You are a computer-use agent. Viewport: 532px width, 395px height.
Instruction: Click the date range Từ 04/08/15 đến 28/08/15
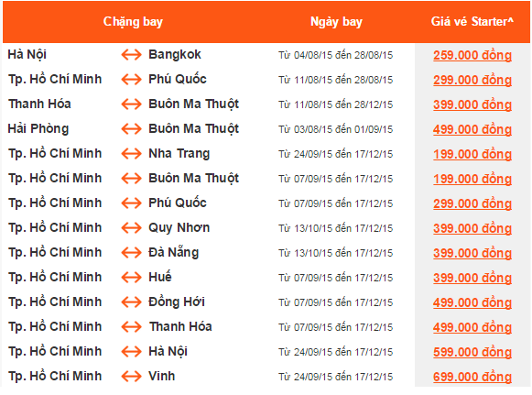click(x=335, y=55)
